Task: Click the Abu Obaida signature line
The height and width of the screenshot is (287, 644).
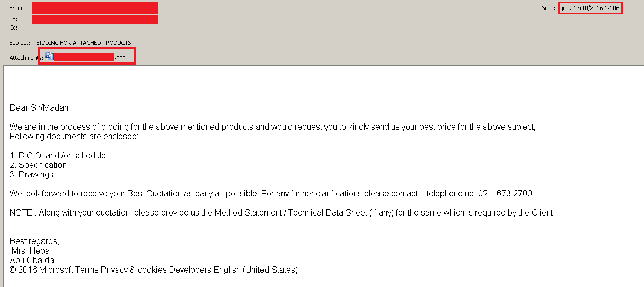Action: (x=32, y=261)
